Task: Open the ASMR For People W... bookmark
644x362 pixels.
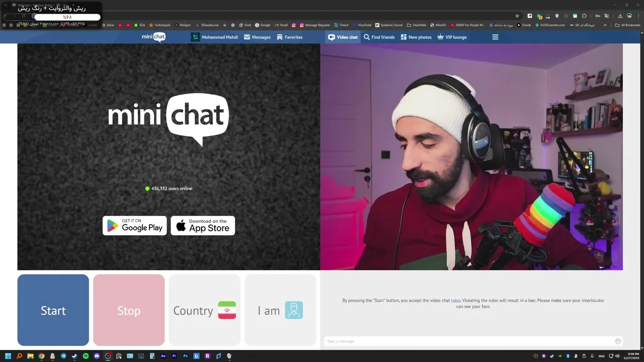Action: (468, 25)
